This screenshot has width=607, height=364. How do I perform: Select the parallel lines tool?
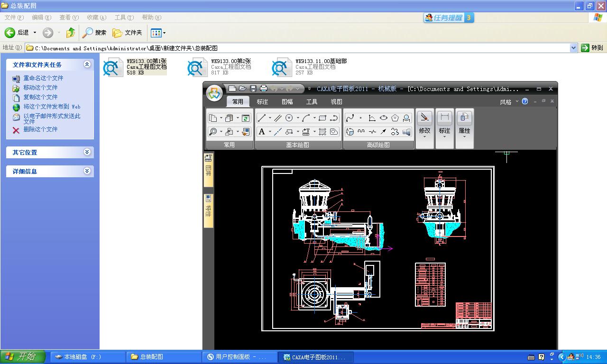tap(277, 118)
